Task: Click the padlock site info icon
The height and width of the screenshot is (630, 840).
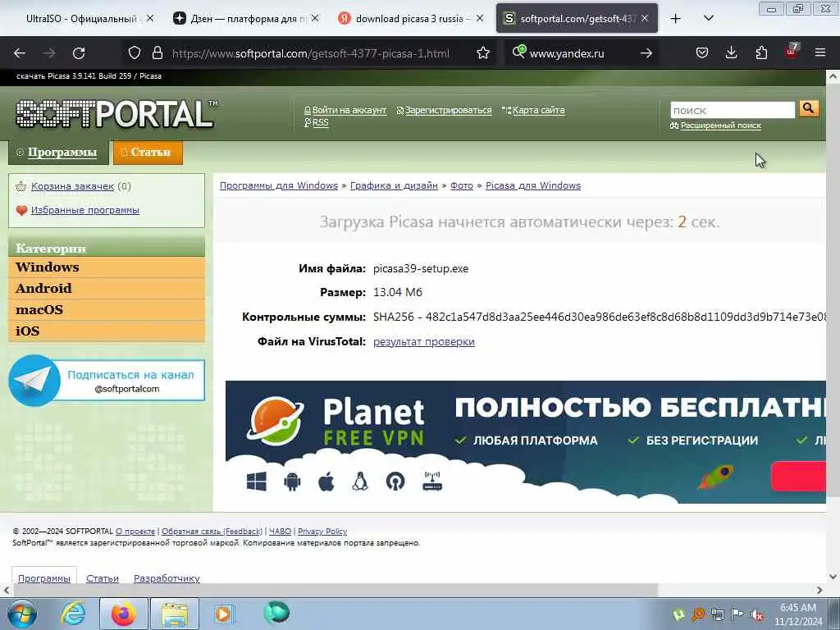Action: point(157,53)
